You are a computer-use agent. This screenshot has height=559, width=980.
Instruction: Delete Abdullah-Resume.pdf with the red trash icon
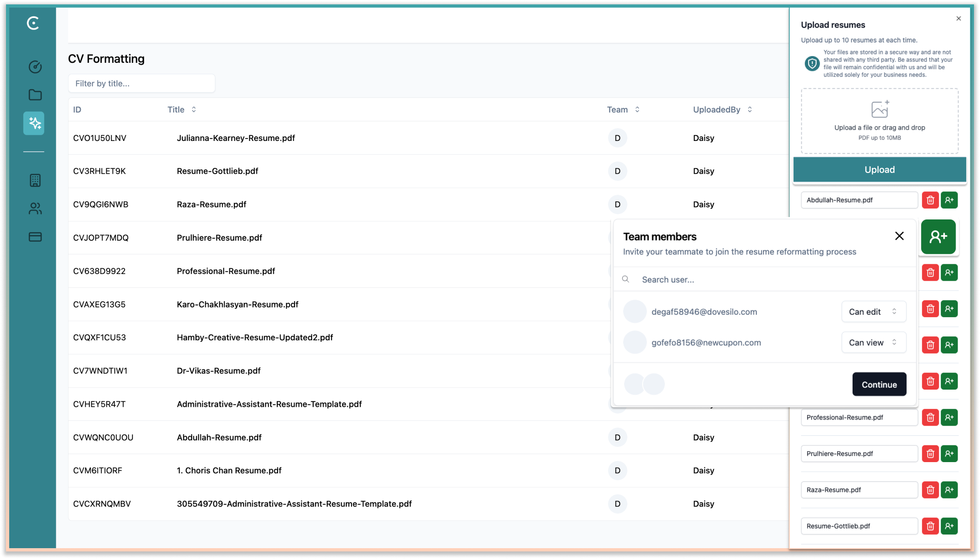pyautogui.click(x=930, y=200)
